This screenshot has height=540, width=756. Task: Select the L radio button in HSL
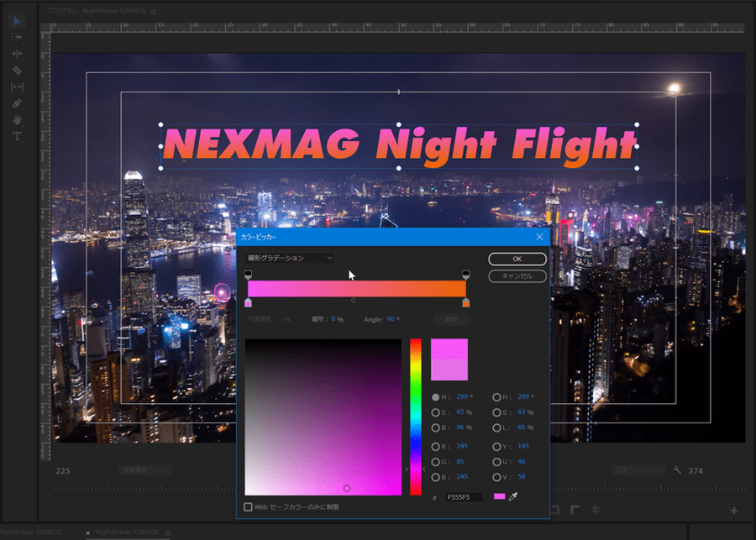coord(496,427)
